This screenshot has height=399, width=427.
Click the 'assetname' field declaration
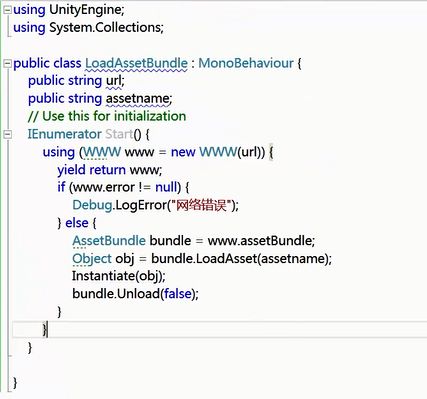138,99
